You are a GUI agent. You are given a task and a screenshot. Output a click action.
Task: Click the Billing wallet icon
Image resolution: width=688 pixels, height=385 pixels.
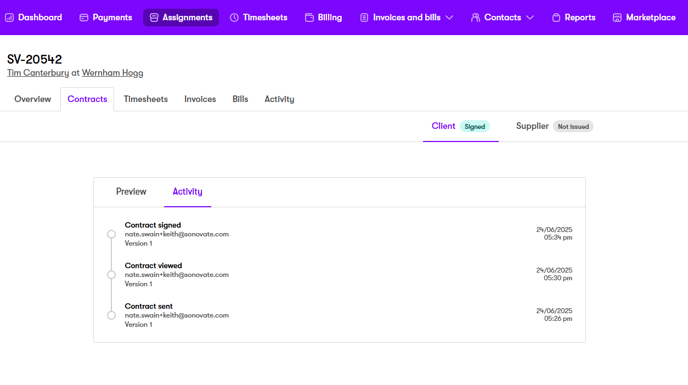[x=309, y=18]
